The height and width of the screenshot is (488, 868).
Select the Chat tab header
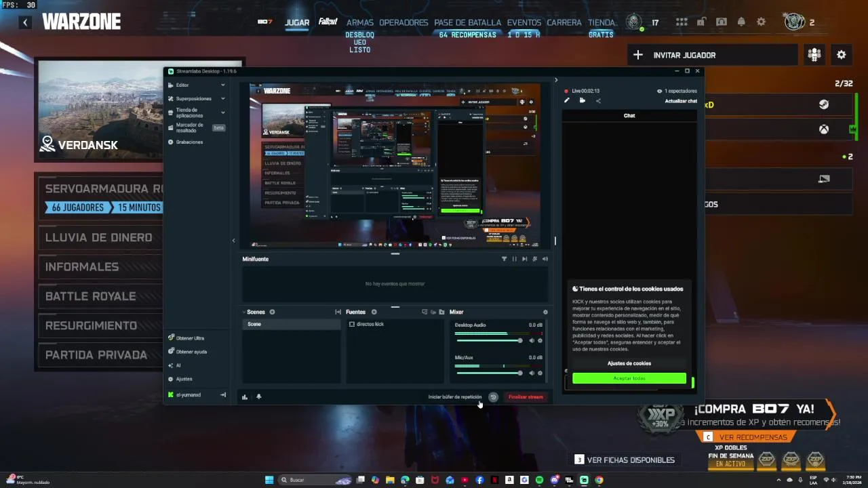(629, 116)
